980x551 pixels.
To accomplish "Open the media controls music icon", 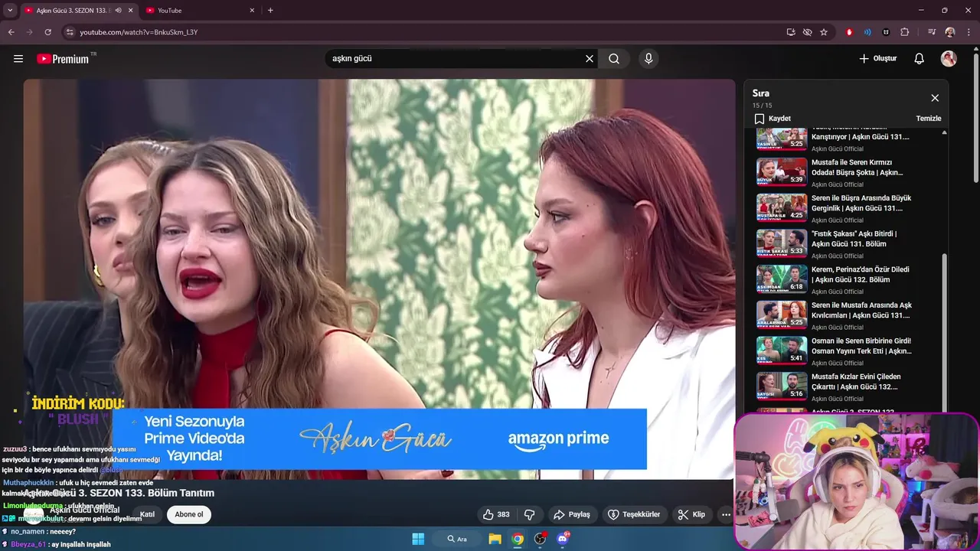I will (x=932, y=32).
